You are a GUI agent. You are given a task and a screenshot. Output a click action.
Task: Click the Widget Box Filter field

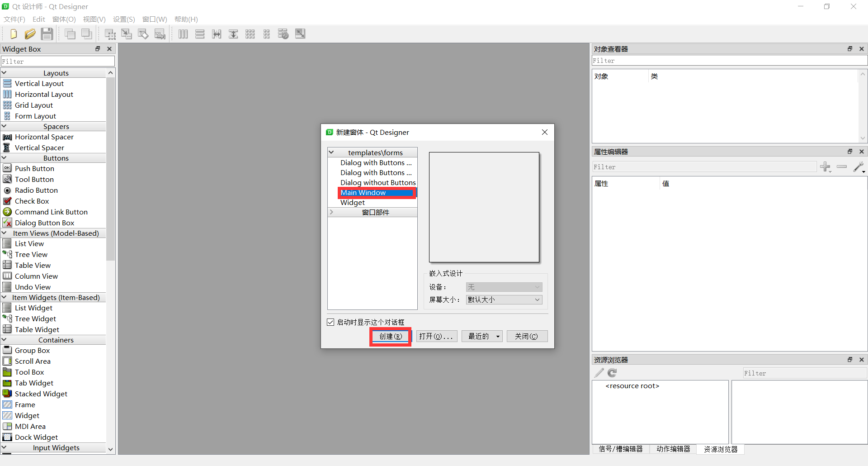click(58, 62)
